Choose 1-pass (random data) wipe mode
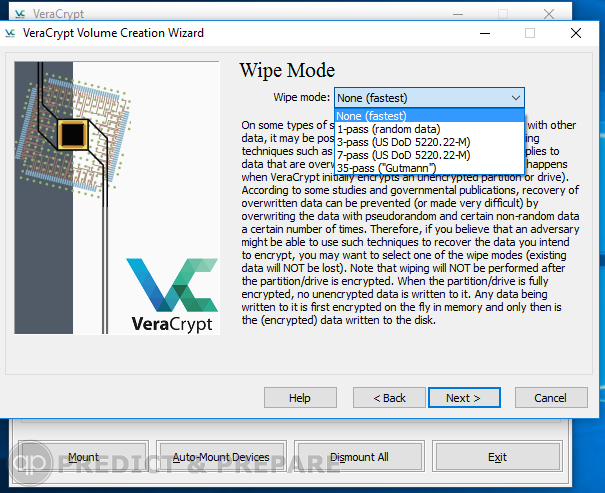Viewport: 605px width, 493px height. [429, 129]
